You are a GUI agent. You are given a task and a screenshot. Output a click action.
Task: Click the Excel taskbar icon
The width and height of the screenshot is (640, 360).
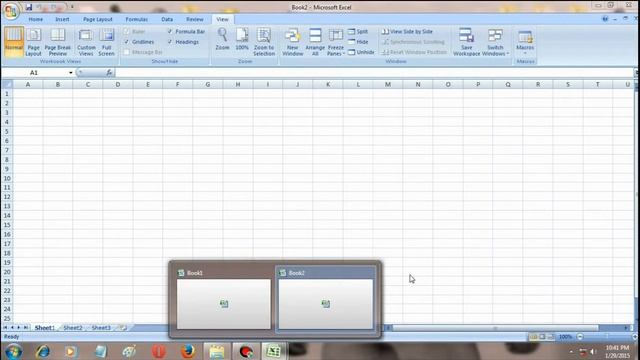273,351
